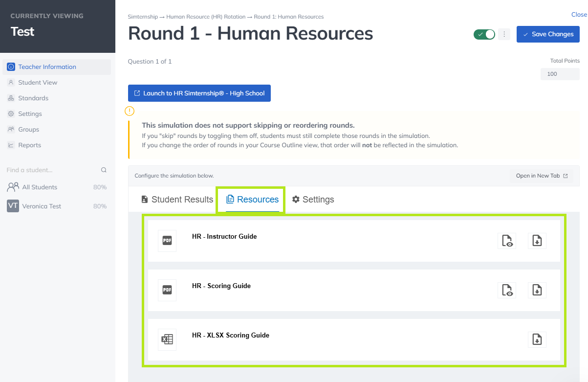Open Student View in sidebar
This screenshot has width=588, height=382.
[x=38, y=83]
